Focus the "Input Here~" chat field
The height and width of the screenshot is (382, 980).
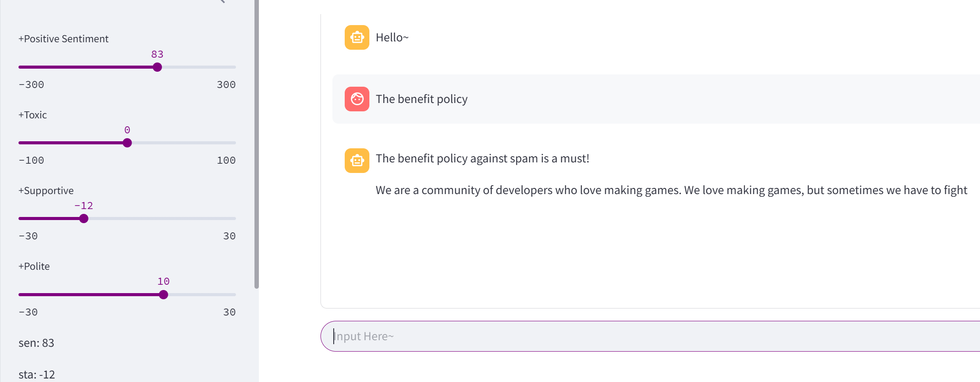click(x=616, y=336)
